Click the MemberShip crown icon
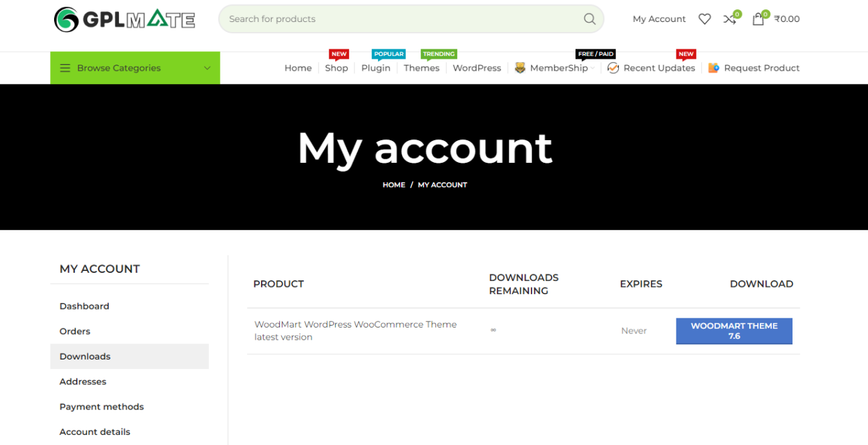This screenshot has width=868, height=445. click(520, 68)
